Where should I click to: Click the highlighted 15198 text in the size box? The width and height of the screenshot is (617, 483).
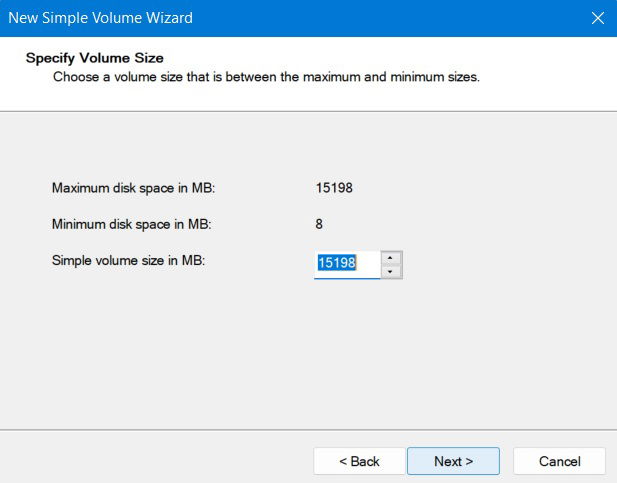tap(337, 264)
